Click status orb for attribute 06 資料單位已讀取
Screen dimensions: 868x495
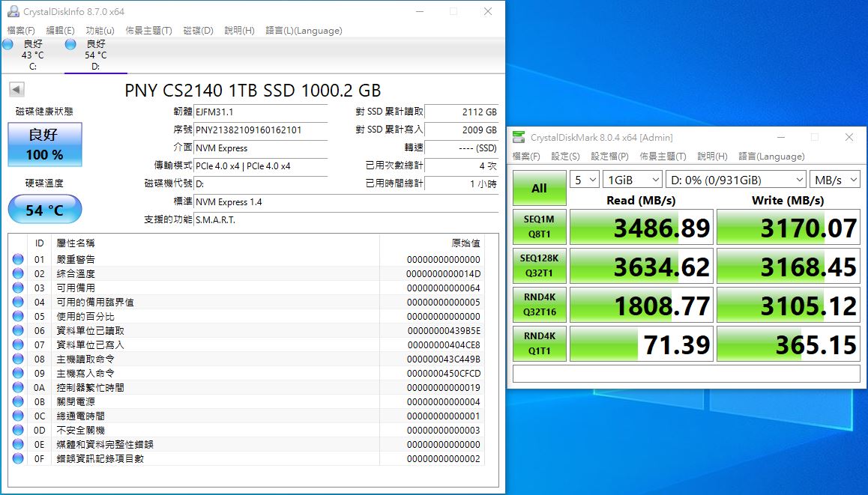(18, 330)
